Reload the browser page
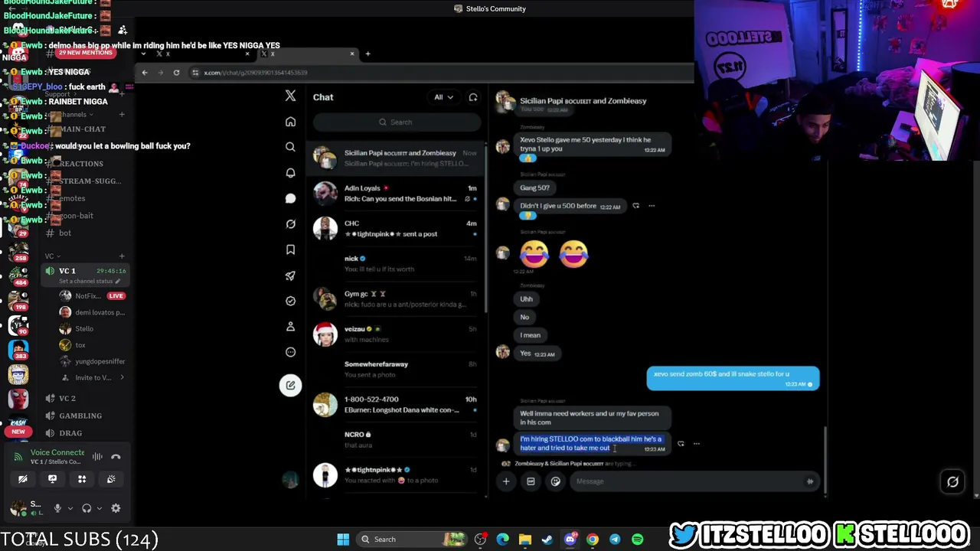This screenshot has height=551, width=980. tap(176, 73)
